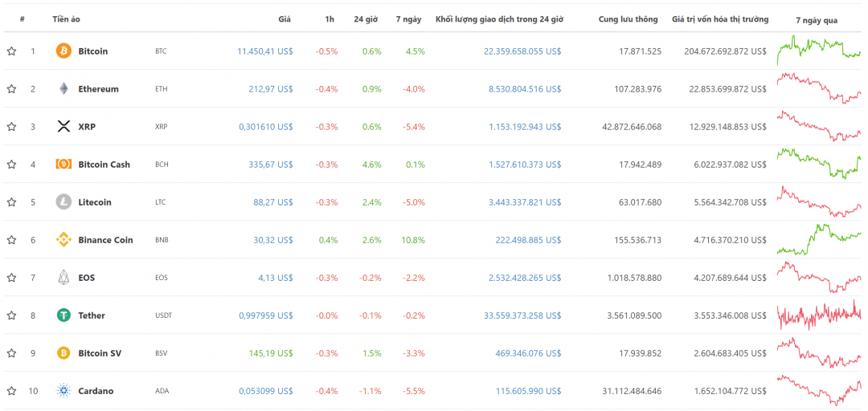Open the Litecoin name link
The height and width of the screenshot is (411, 868).
click(95, 202)
